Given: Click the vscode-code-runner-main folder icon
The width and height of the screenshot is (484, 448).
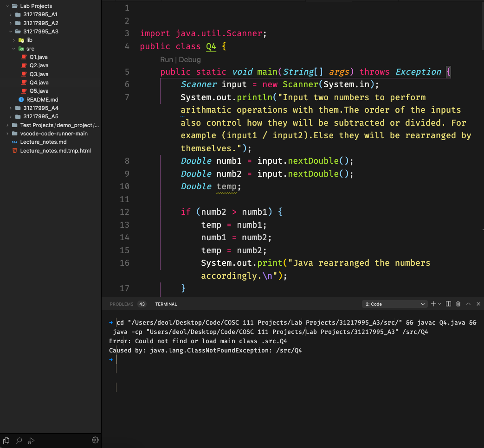Looking at the screenshot, I should pyautogui.click(x=14, y=134).
